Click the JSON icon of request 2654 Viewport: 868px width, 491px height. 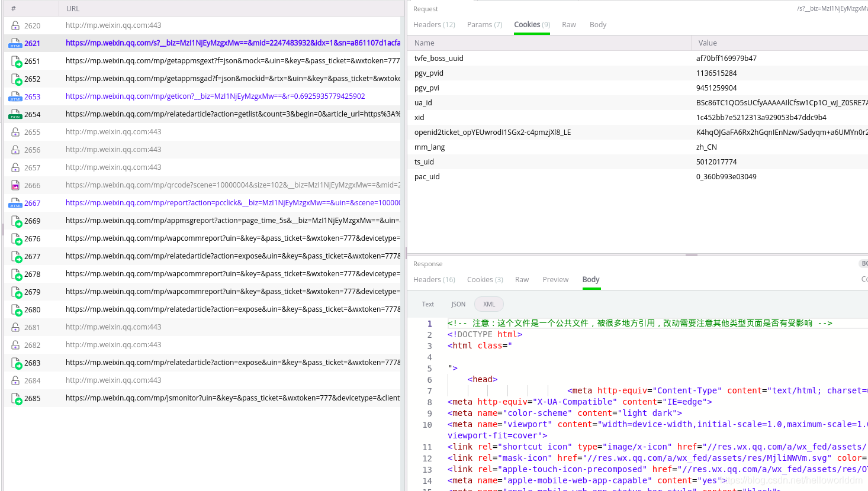coord(15,114)
